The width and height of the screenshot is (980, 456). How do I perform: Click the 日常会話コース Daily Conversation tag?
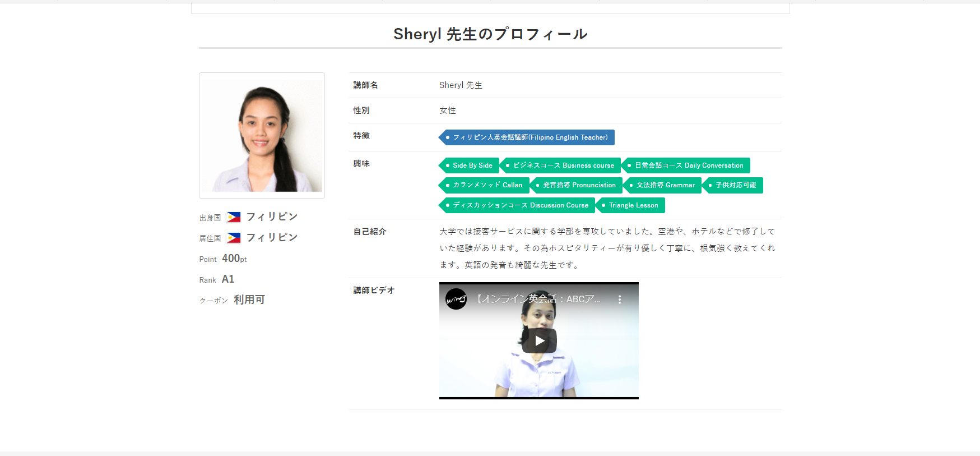point(686,165)
